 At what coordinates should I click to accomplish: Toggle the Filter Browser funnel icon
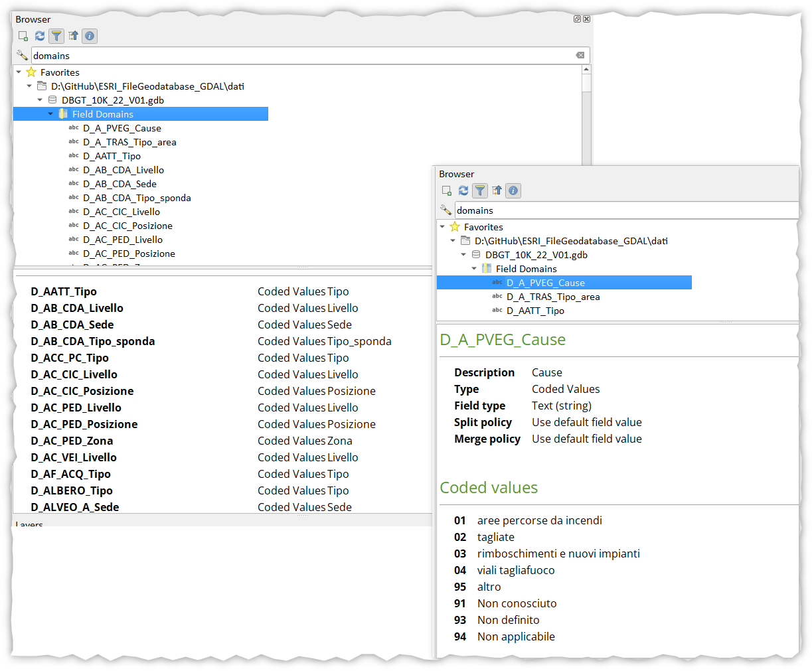coord(56,36)
